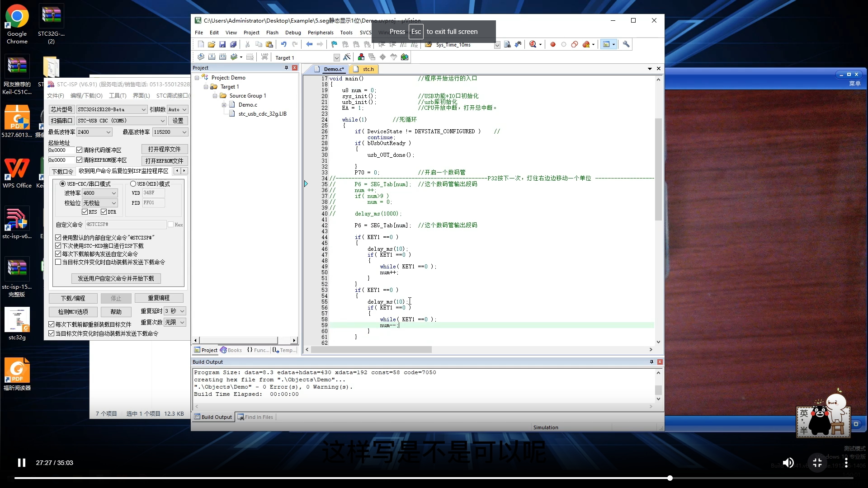The height and width of the screenshot is (488, 868).
Task: Pause the video playback
Action: pos(21,463)
